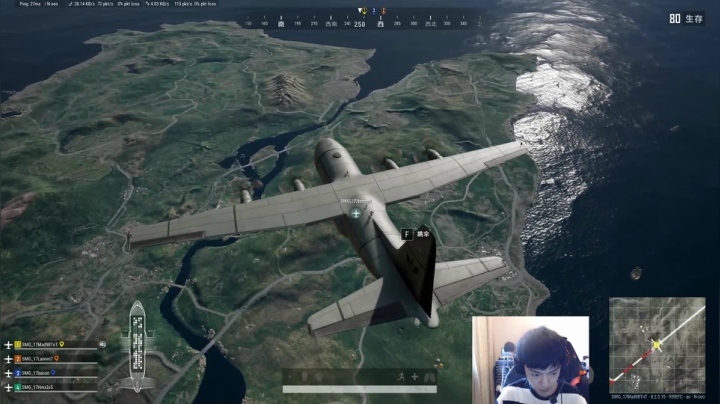Click the F parachute eject prompt

416,234
